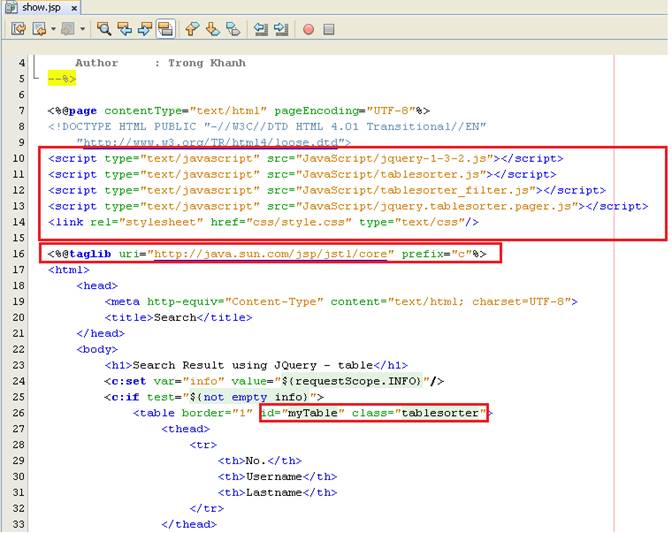Click the word Search inside the title tag
This screenshot has height=533, width=672.
[x=175, y=317]
